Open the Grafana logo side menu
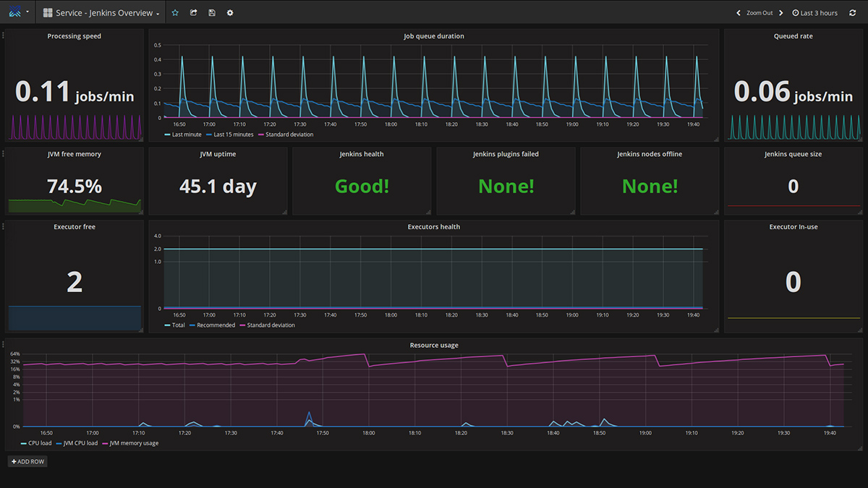The width and height of the screenshot is (868, 488). [x=19, y=12]
